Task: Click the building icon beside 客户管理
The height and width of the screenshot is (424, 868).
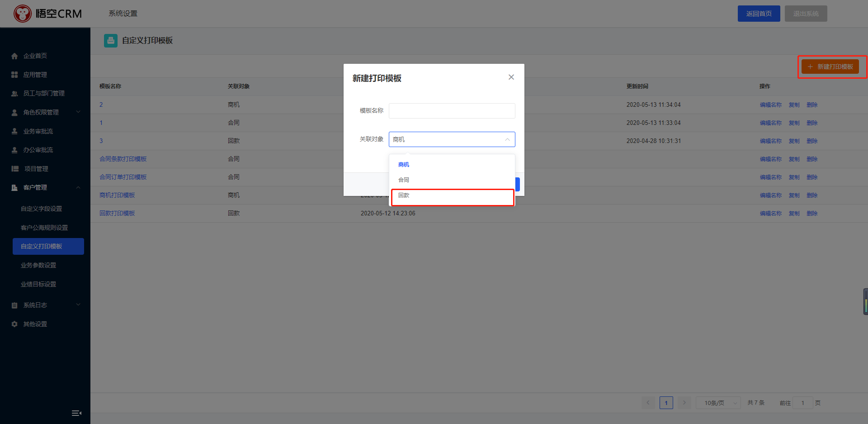Action: pyautogui.click(x=14, y=187)
